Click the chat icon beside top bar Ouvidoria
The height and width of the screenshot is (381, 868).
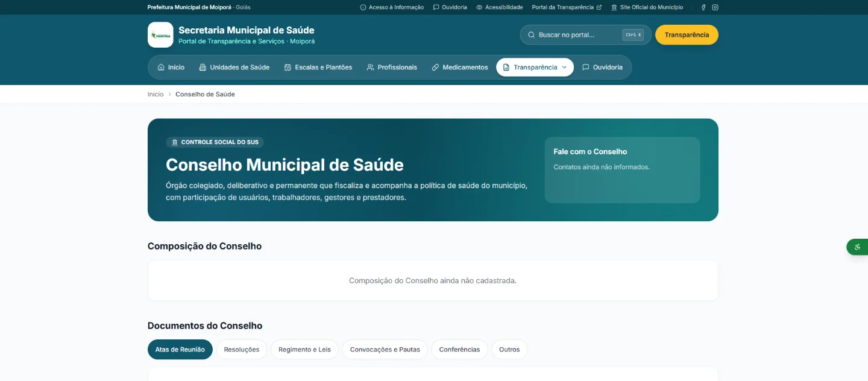coord(436,7)
